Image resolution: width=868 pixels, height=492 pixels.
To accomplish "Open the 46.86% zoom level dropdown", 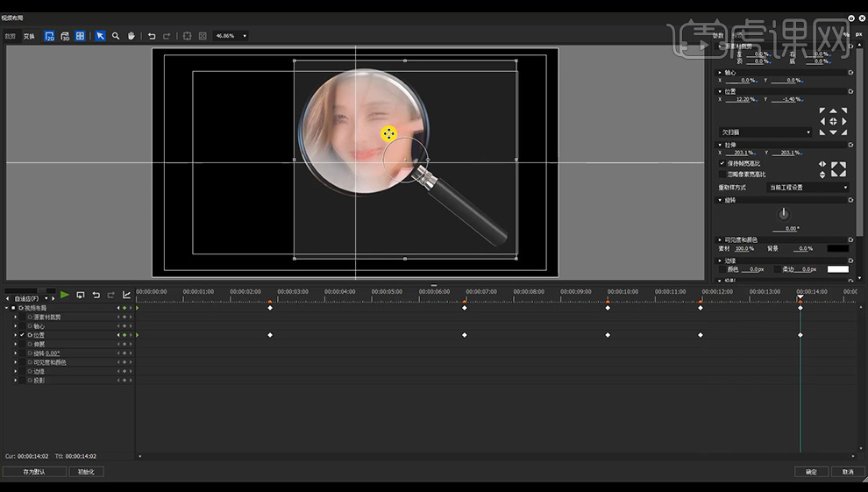I will [x=231, y=36].
